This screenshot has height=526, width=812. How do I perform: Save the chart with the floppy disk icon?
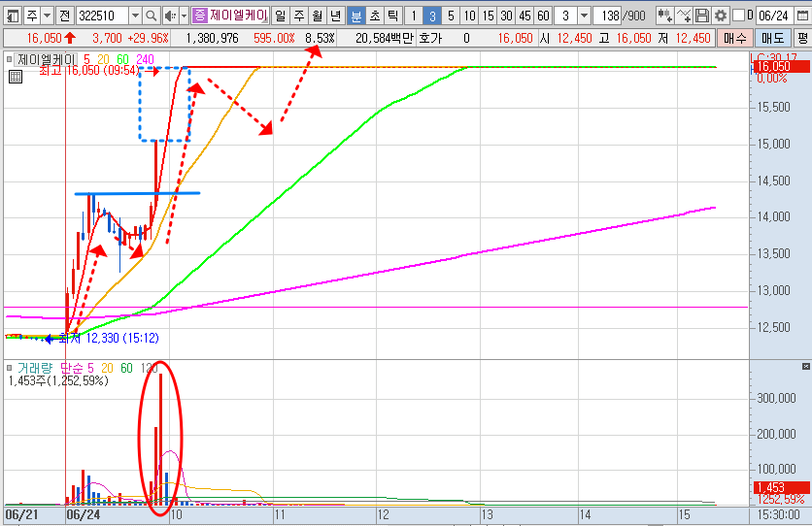701,16
